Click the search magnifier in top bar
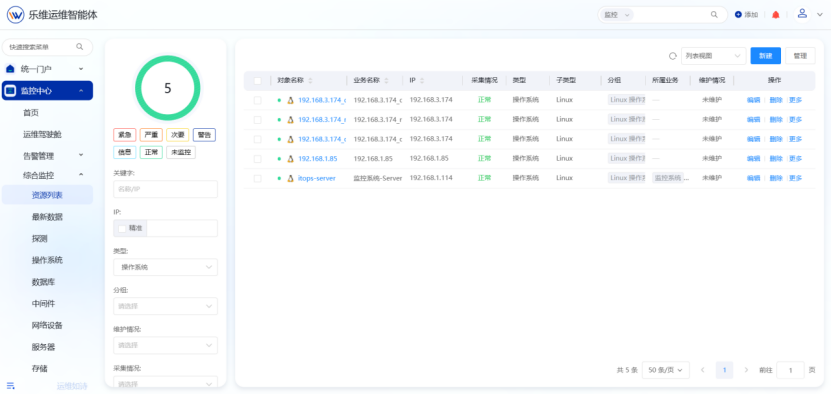This screenshot has height=395, width=831. click(x=714, y=15)
